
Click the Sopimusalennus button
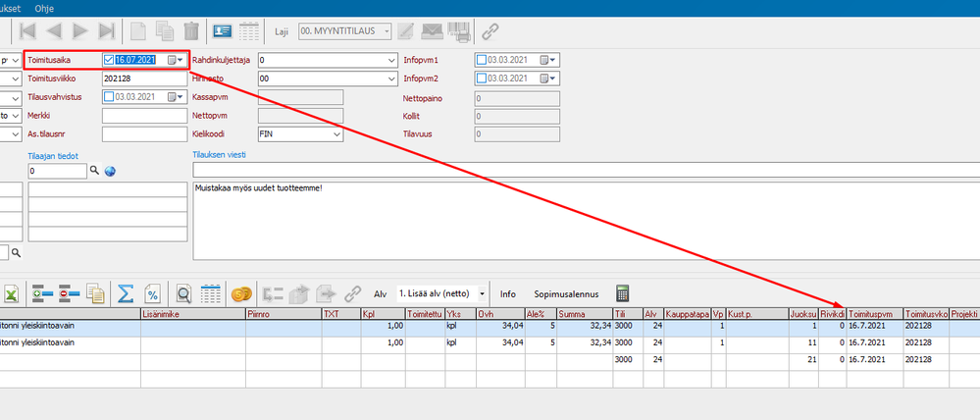(x=566, y=293)
